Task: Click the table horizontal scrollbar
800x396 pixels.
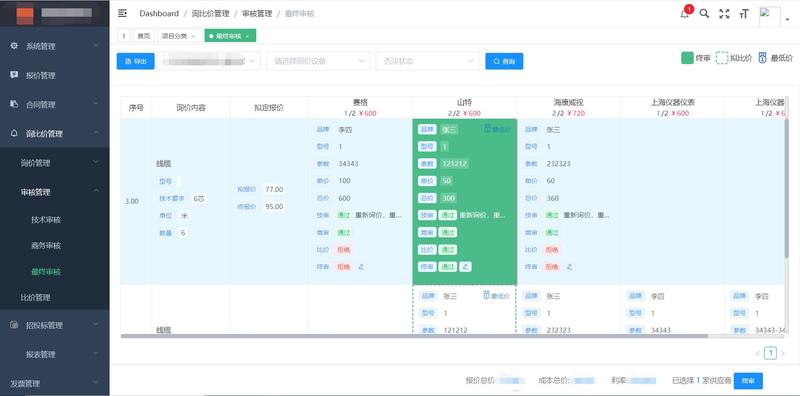Action: point(414,336)
